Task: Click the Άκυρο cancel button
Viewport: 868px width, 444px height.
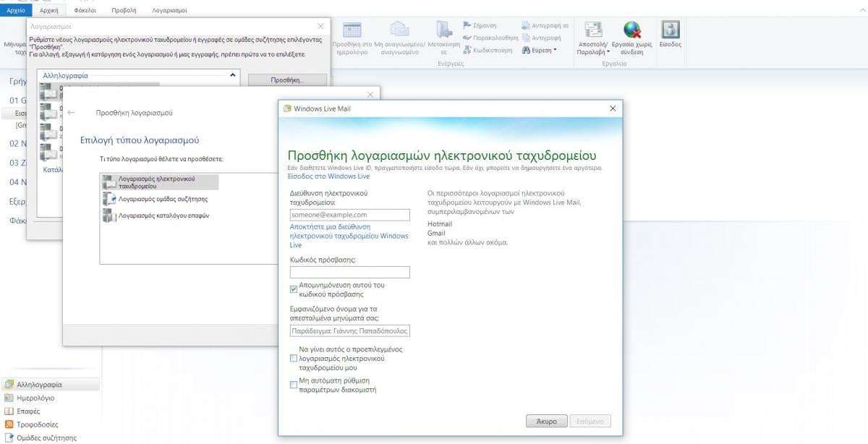Action: tap(546, 421)
